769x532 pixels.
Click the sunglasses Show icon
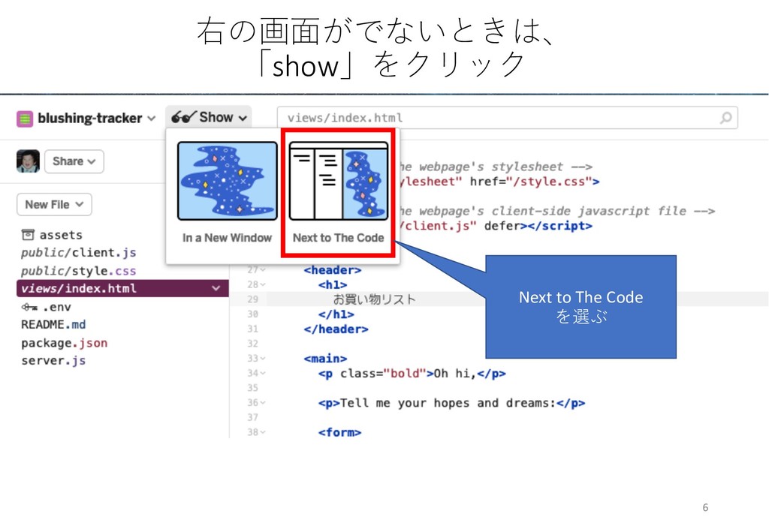(x=183, y=118)
